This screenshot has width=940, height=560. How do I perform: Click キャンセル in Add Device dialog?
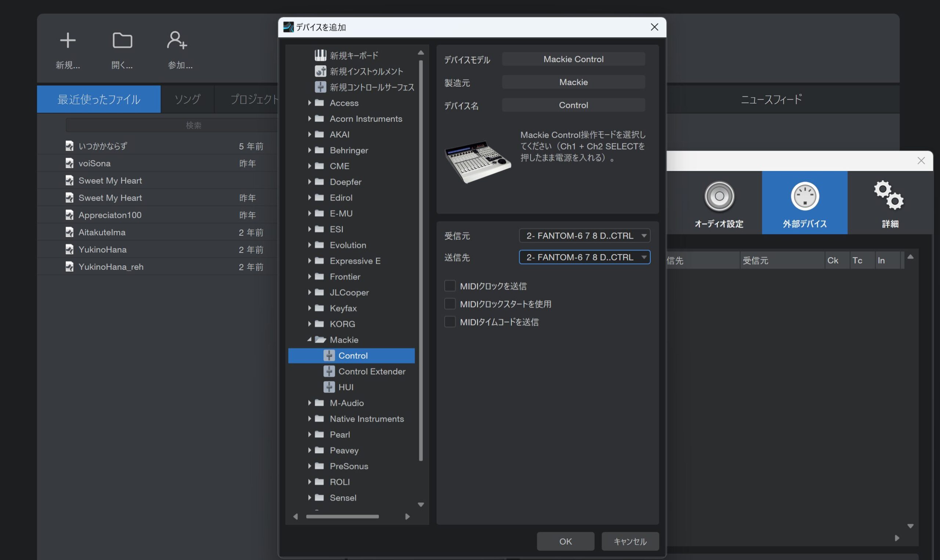[630, 542]
